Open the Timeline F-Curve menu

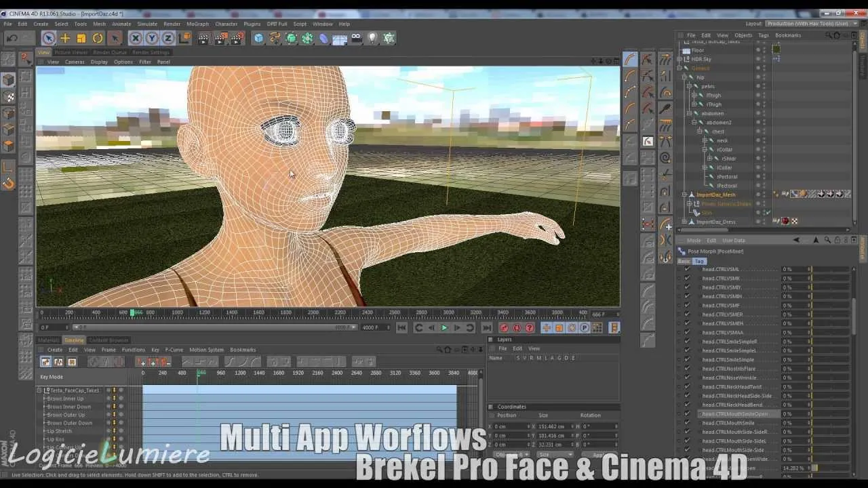tap(174, 350)
